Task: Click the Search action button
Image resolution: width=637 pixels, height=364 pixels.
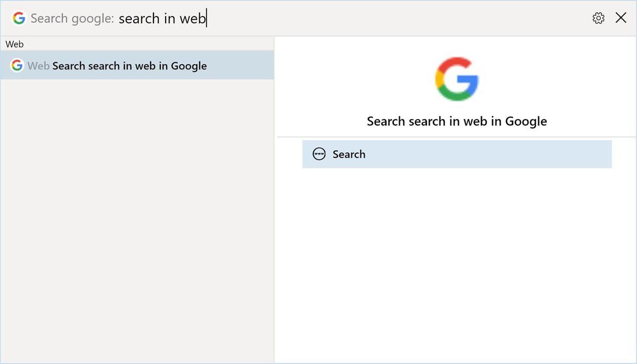Action: pos(457,154)
